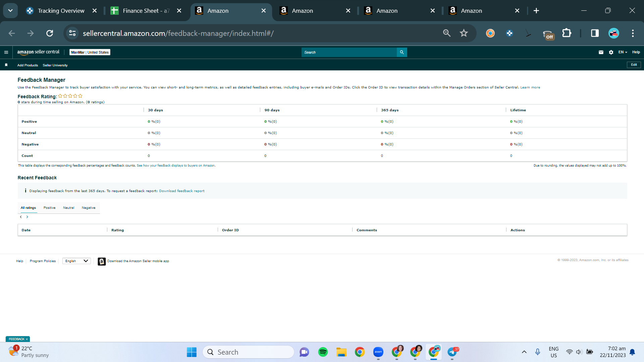Reload the current browser page
644x362 pixels.
[x=50, y=33]
